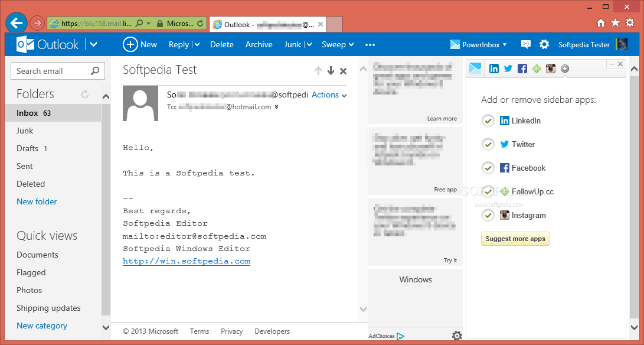Click the AdChoices icon
The height and width of the screenshot is (345, 644).
(400, 336)
